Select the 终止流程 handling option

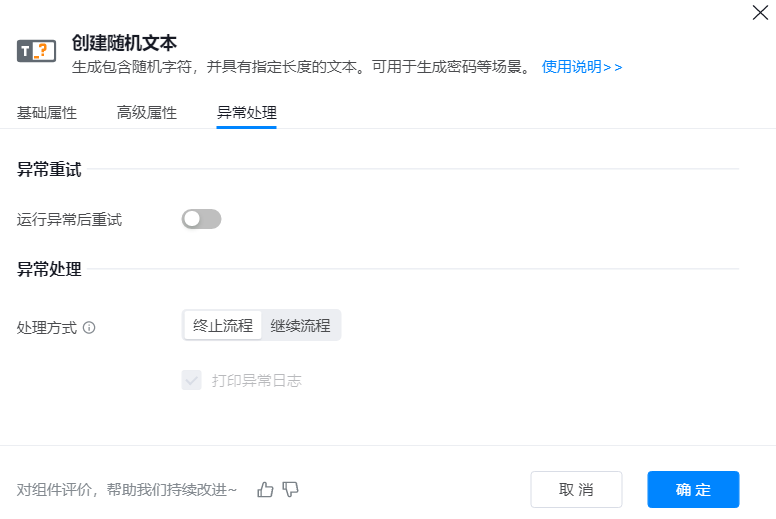[x=223, y=326]
